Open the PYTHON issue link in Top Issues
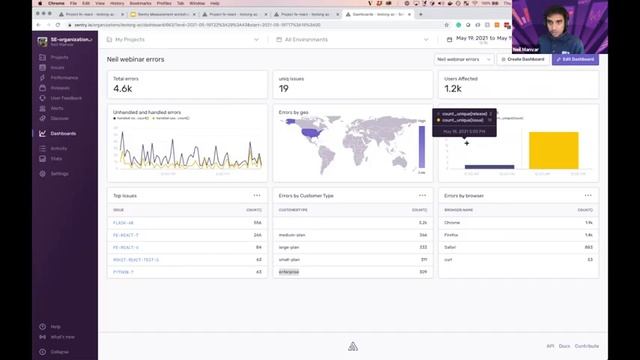640x360 pixels. click(123, 272)
